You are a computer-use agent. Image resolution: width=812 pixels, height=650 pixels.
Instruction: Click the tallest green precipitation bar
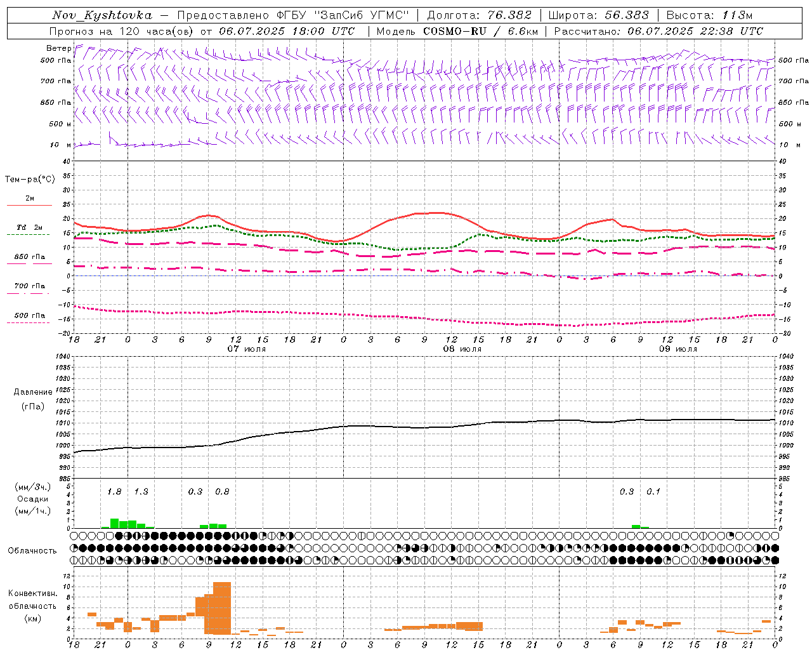(x=115, y=524)
